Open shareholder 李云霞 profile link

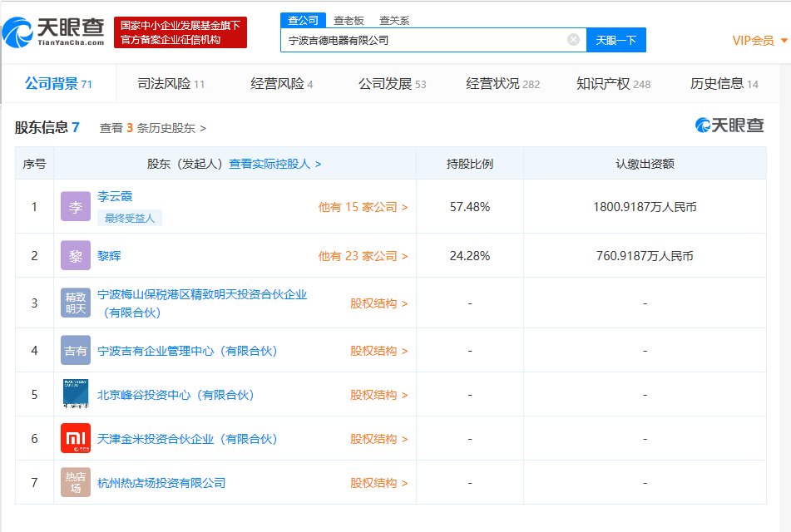click(x=115, y=196)
